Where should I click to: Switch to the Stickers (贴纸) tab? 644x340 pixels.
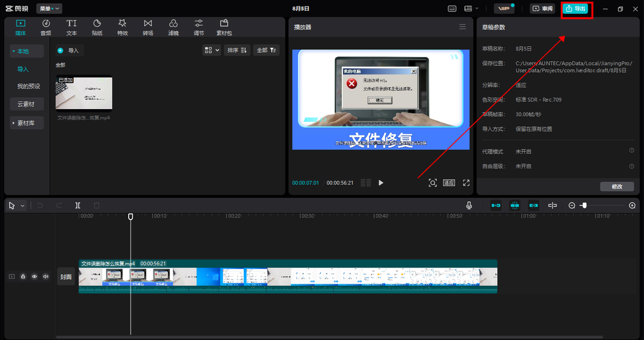coord(97,27)
